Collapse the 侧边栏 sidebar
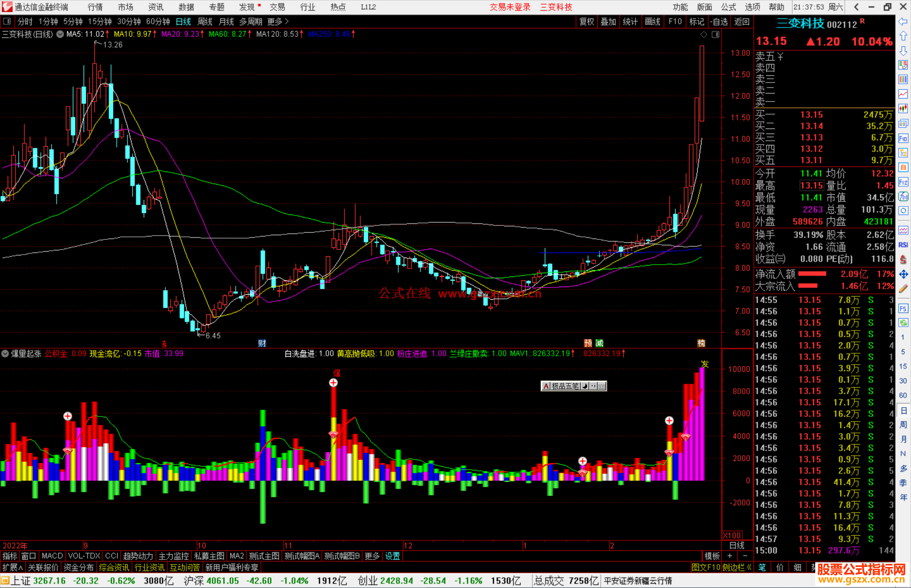Viewport: 911px width, 588px height. click(x=736, y=567)
